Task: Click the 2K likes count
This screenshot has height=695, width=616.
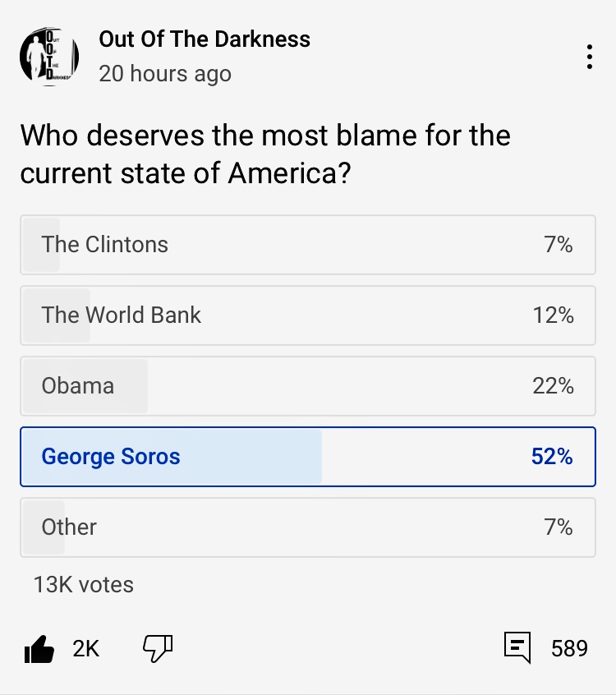Action: (85, 649)
